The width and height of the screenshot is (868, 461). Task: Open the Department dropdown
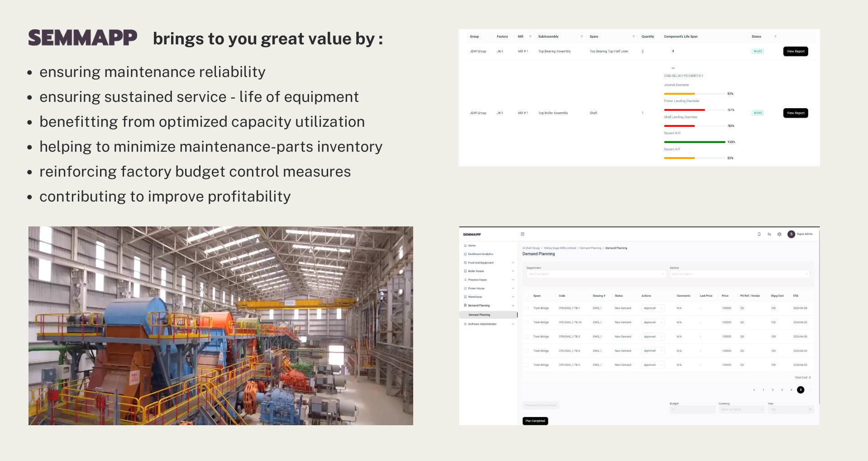click(595, 274)
